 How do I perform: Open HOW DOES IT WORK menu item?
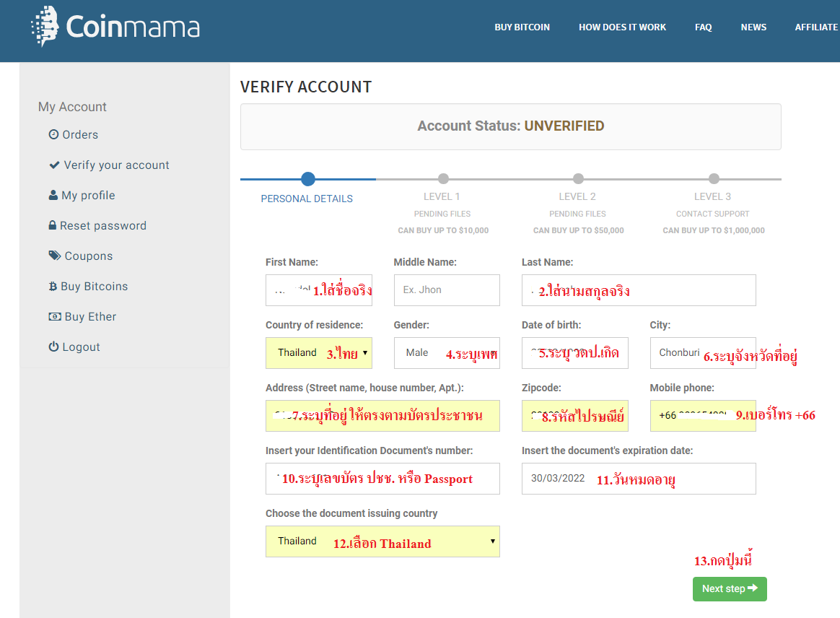[x=623, y=27]
